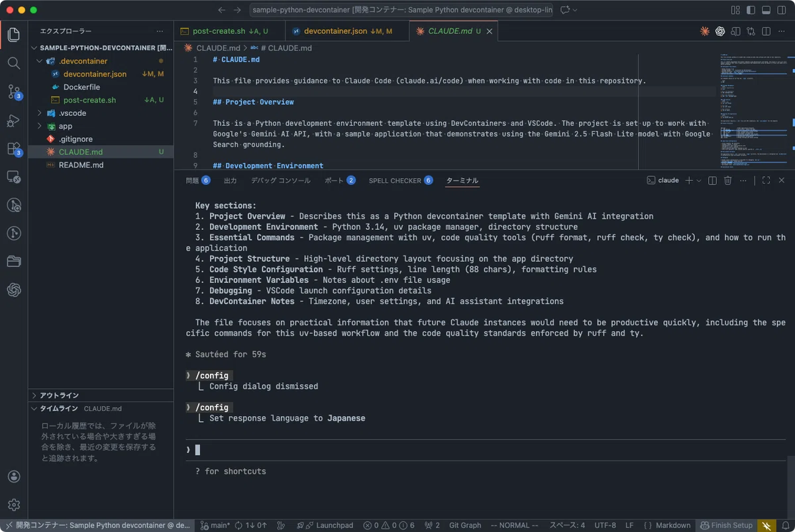Open the new terminal profile dropdown arrow

pos(698,180)
